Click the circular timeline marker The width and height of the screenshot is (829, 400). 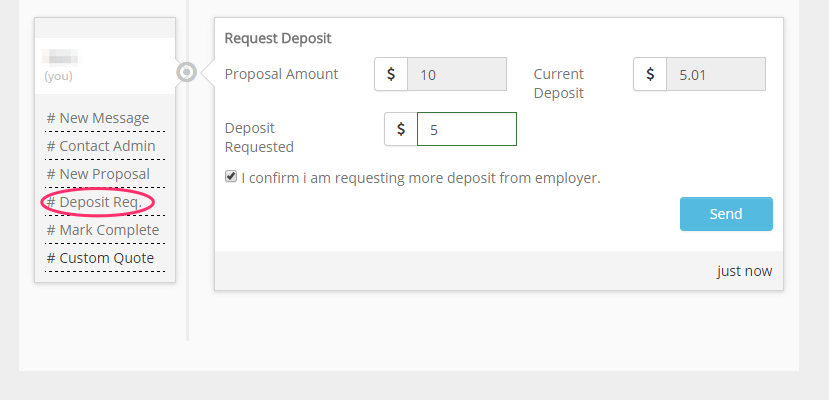(x=186, y=72)
